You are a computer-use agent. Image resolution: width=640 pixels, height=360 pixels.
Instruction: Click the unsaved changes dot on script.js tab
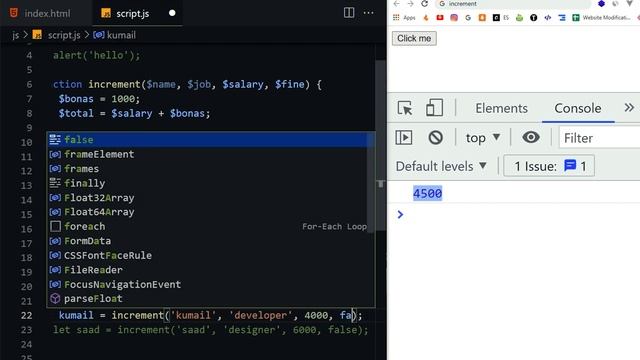(172, 13)
